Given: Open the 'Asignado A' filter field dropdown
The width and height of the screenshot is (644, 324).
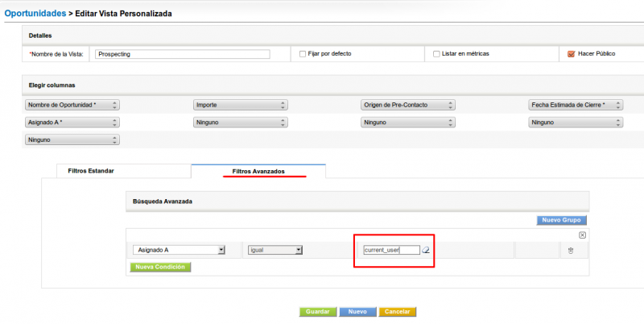Looking at the screenshot, I should pos(179,250).
